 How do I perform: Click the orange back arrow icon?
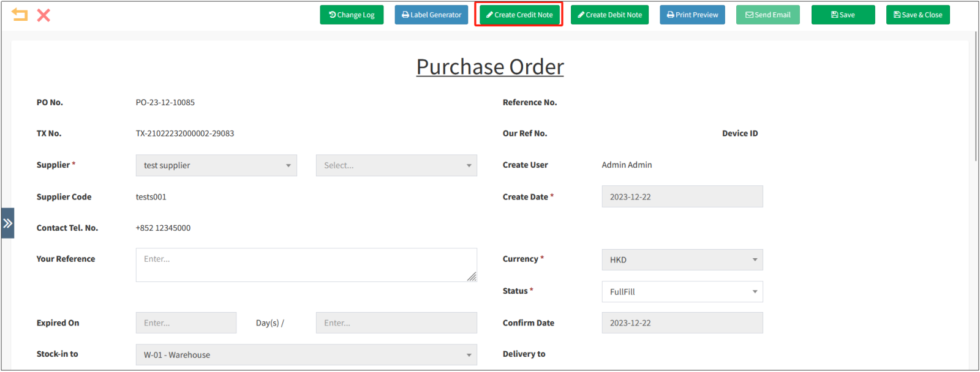point(20,15)
